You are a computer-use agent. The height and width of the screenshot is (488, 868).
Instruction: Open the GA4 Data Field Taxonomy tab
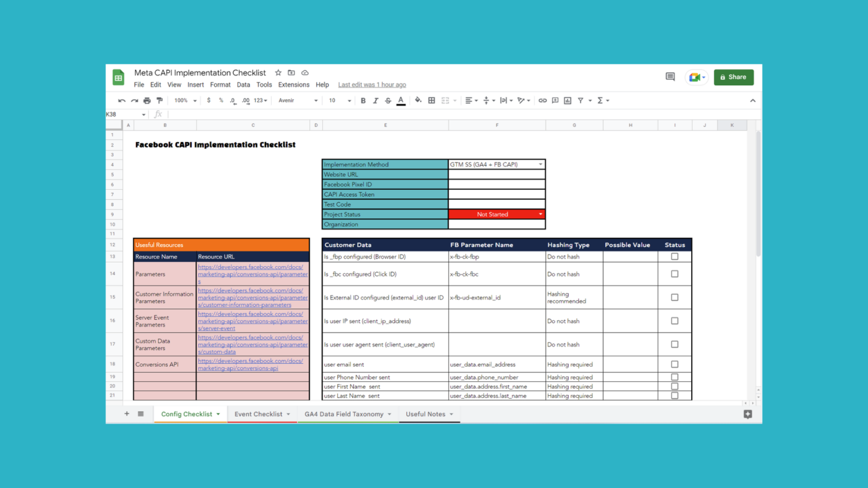[x=343, y=414]
